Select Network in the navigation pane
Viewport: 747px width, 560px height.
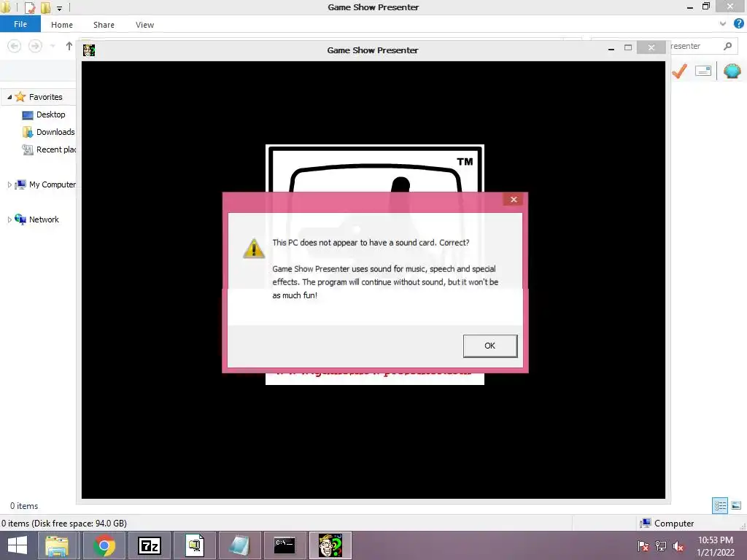44,219
